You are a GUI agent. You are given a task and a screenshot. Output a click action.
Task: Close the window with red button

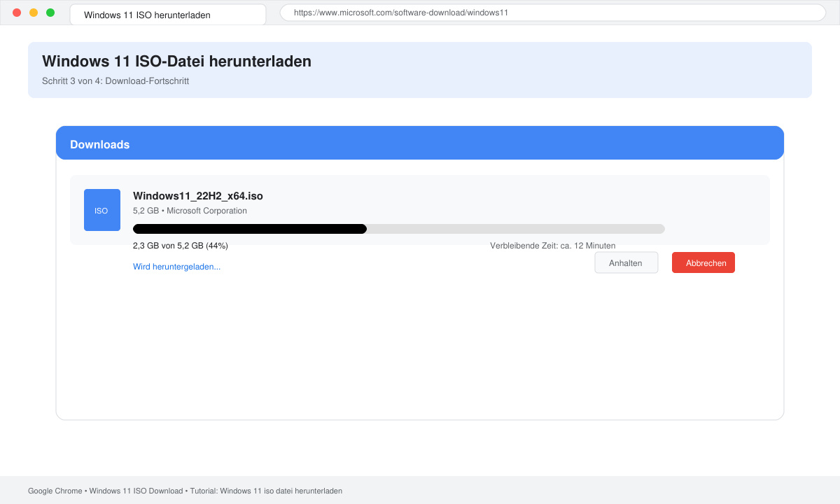[17, 13]
